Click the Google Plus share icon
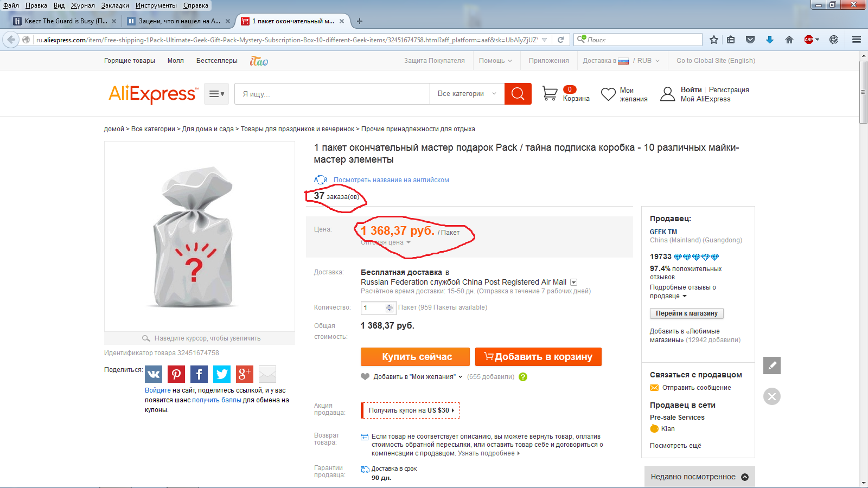 (245, 374)
